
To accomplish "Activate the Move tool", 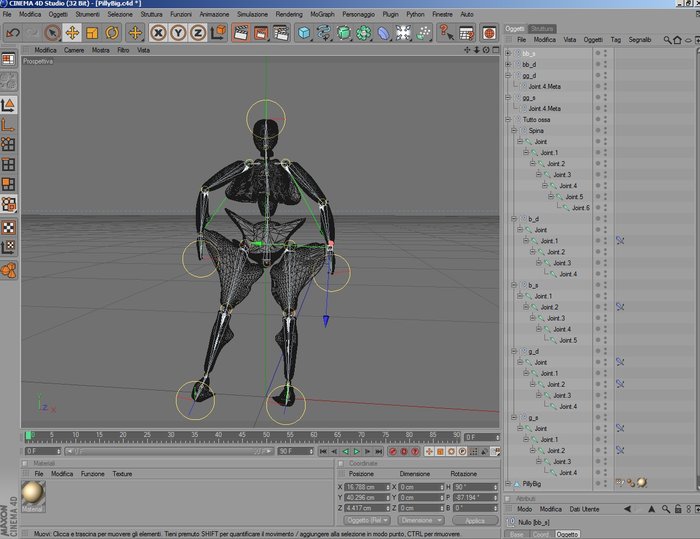I will coord(72,33).
